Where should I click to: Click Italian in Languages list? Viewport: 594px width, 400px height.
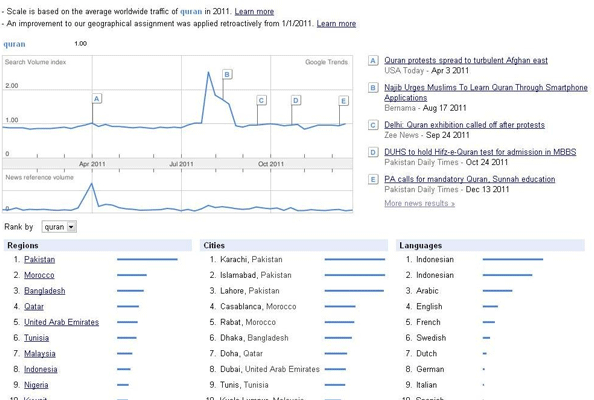point(426,385)
